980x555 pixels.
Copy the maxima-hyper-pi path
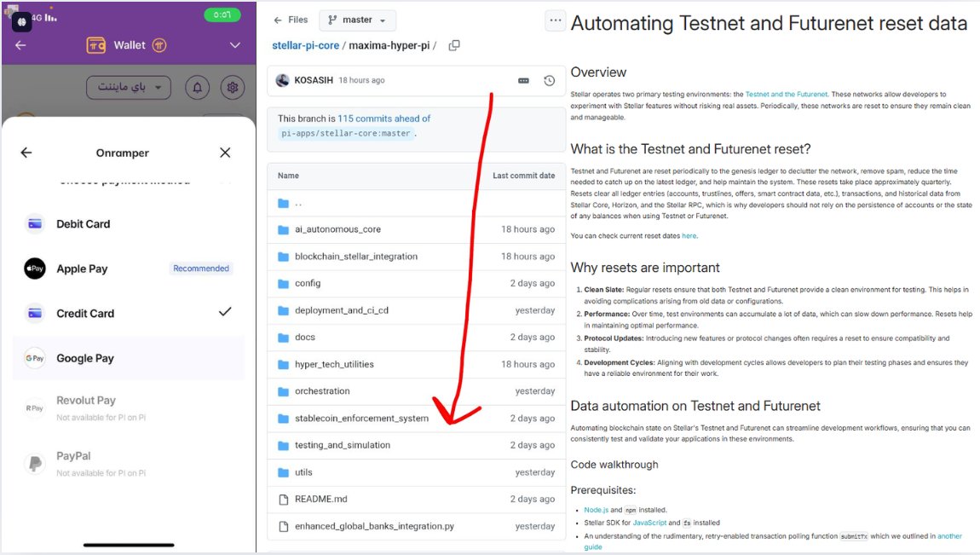point(454,46)
